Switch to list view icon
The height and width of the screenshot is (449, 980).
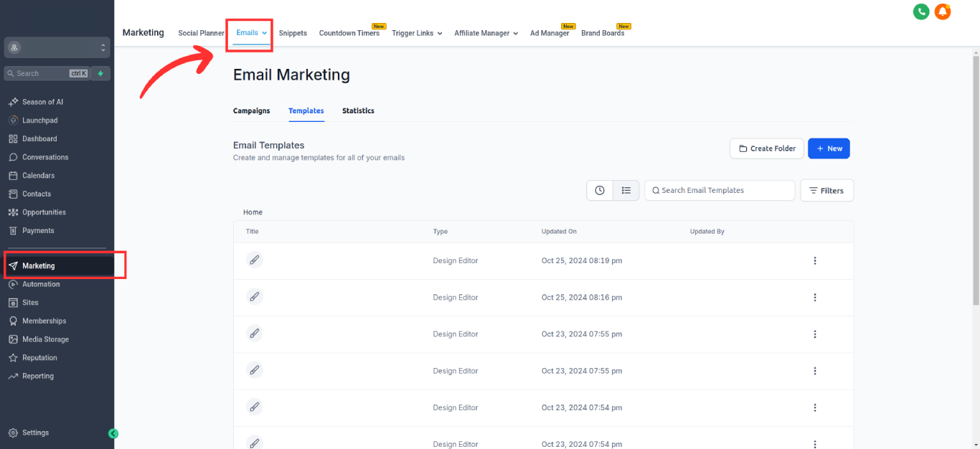click(x=626, y=190)
